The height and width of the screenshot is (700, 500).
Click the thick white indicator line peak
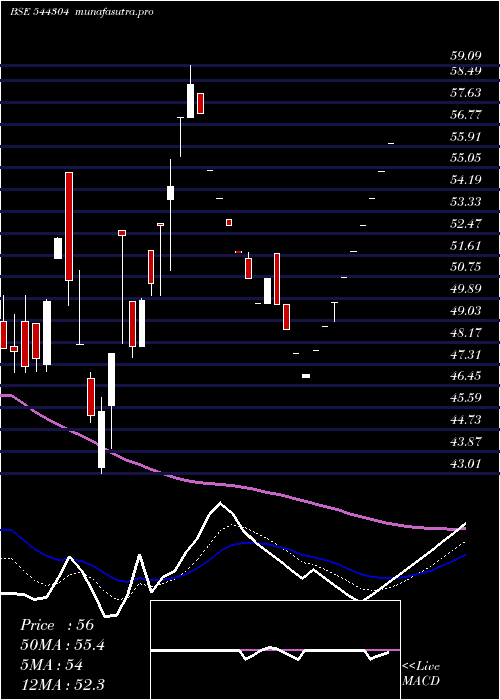[x=220, y=503]
